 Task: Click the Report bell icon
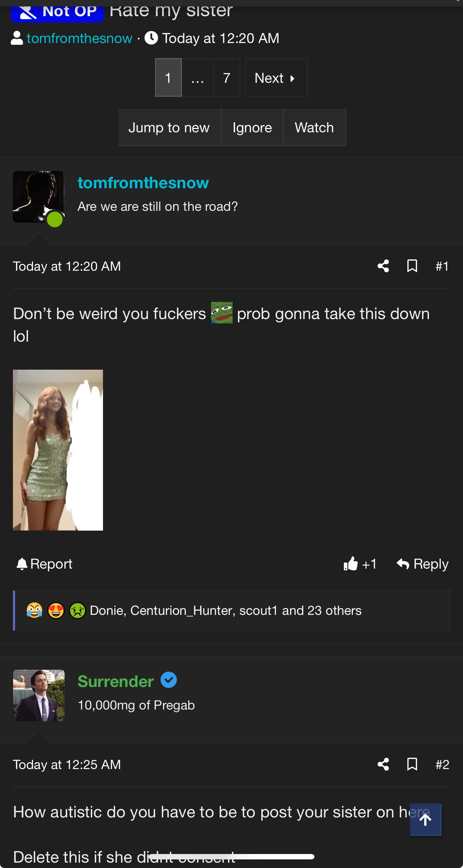[22, 564]
